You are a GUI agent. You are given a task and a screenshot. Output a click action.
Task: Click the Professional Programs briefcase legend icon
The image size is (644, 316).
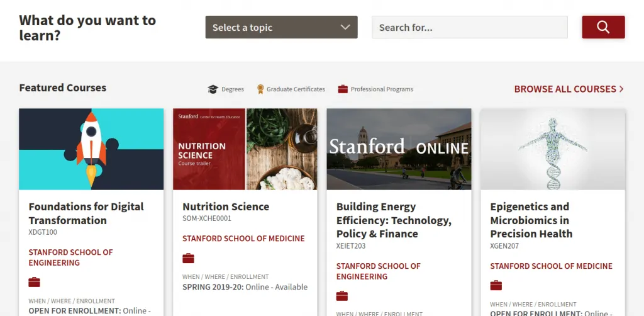point(343,89)
